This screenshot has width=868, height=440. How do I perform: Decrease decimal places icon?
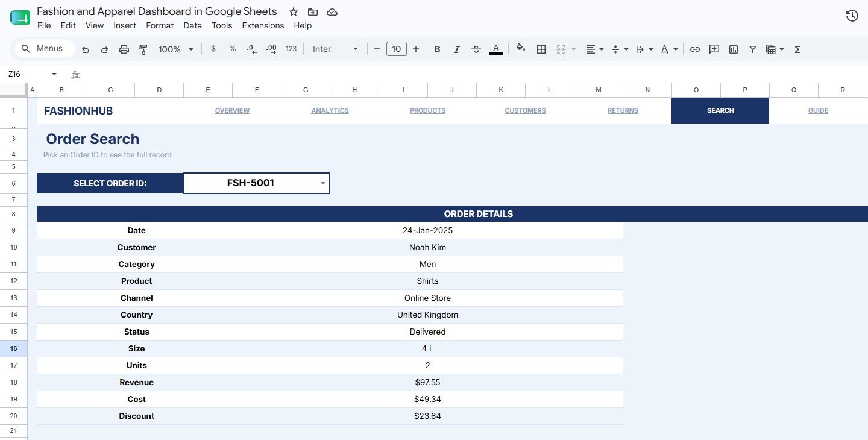pyautogui.click(x=252, y=49)
